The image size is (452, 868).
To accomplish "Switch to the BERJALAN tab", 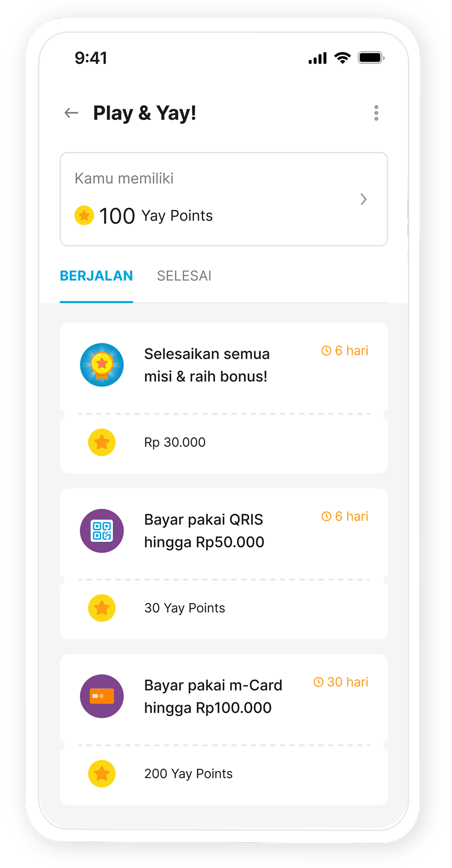I will pyautogui.click(x=96, y=276).
